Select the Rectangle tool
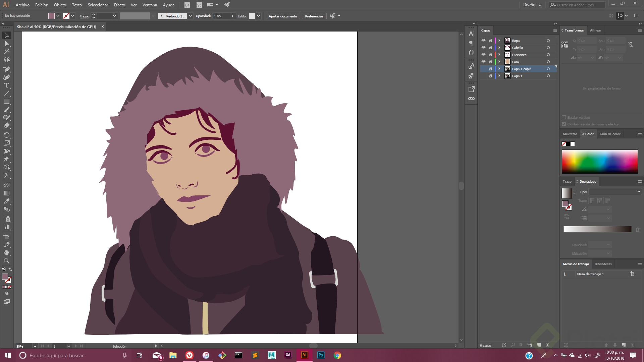This screenshot has width=644, height=362. click(x=6, y=101)
